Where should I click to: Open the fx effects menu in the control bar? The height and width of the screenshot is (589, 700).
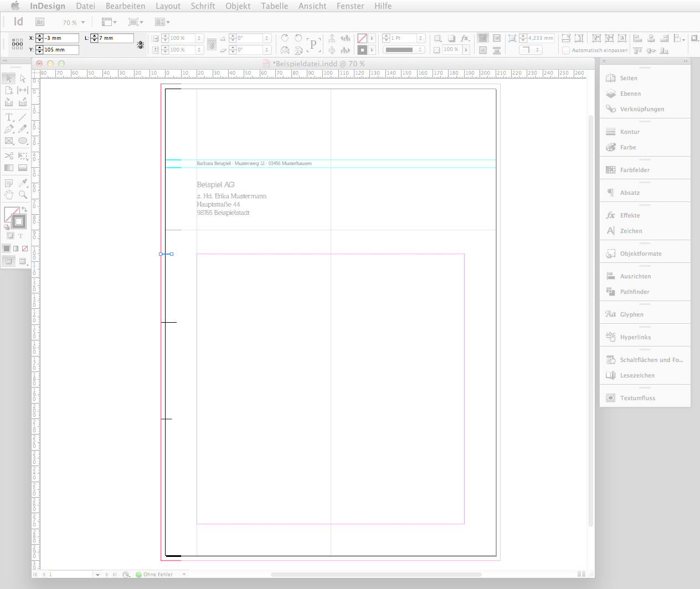(465, 38)
